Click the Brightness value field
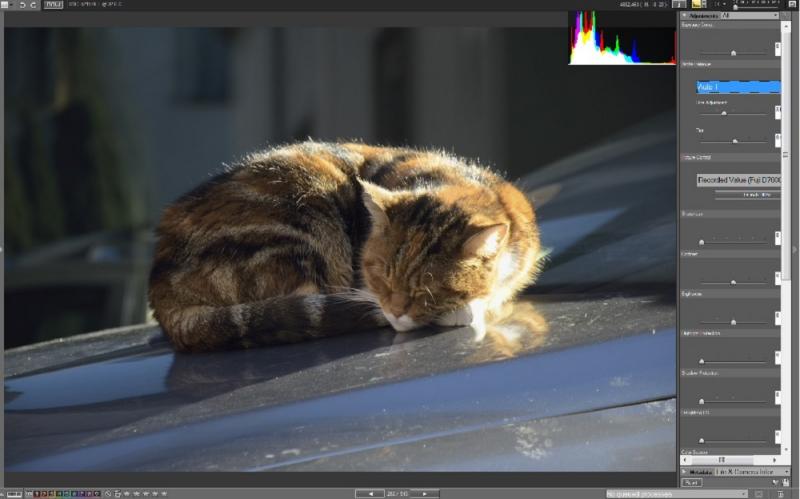The height and width of the screenshot is (499, 800). [778, 318]
